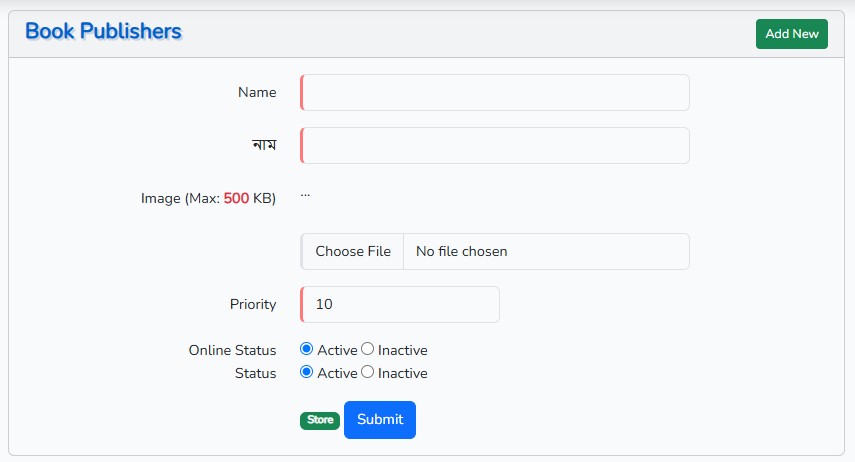
Task: Click the নাম (Bengali name) input field
Action: point(495,146)
